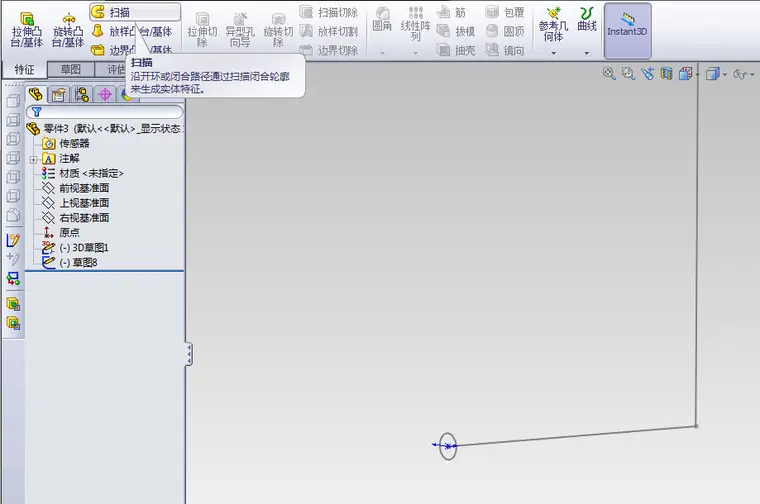
Task: Switch to the 草图 sketch tab
Action: 71,69
